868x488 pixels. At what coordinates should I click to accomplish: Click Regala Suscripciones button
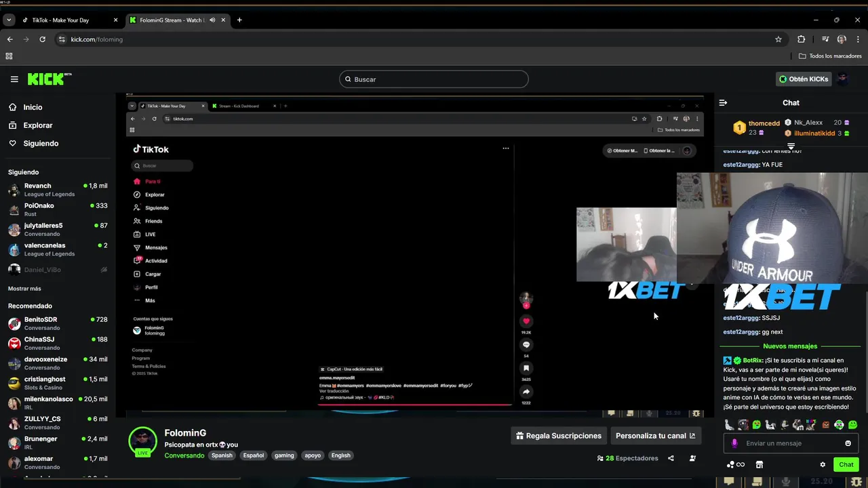pyautogui.click(x=558, y=436)
